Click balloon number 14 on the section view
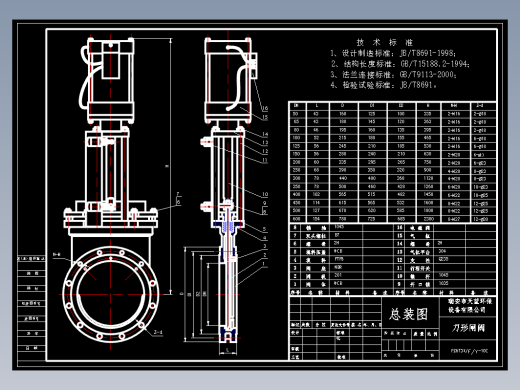This screenshot has height=390, width=520. coord(265,134)
